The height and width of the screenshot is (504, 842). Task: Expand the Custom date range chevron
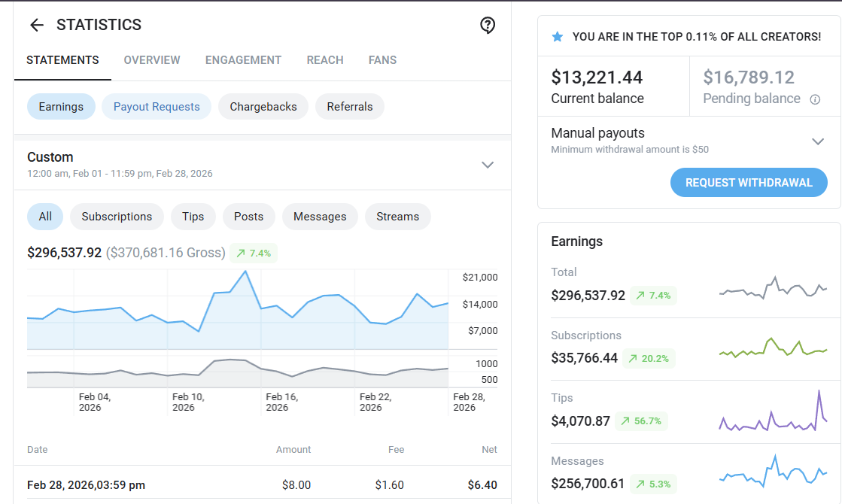488,165
